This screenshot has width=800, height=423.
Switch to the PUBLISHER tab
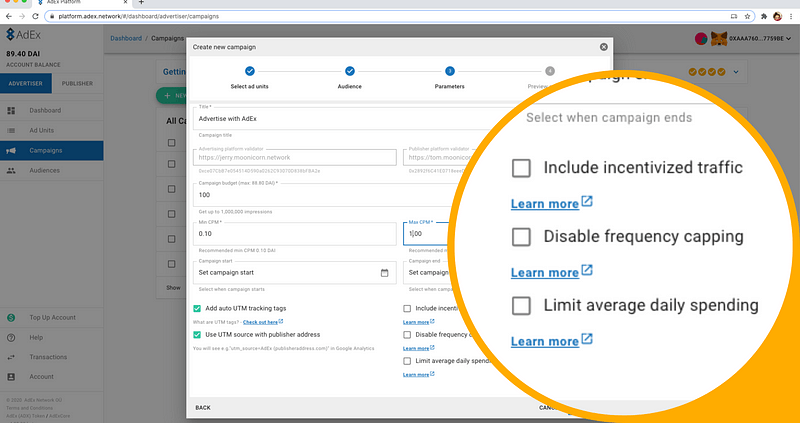tap(78, 83)
